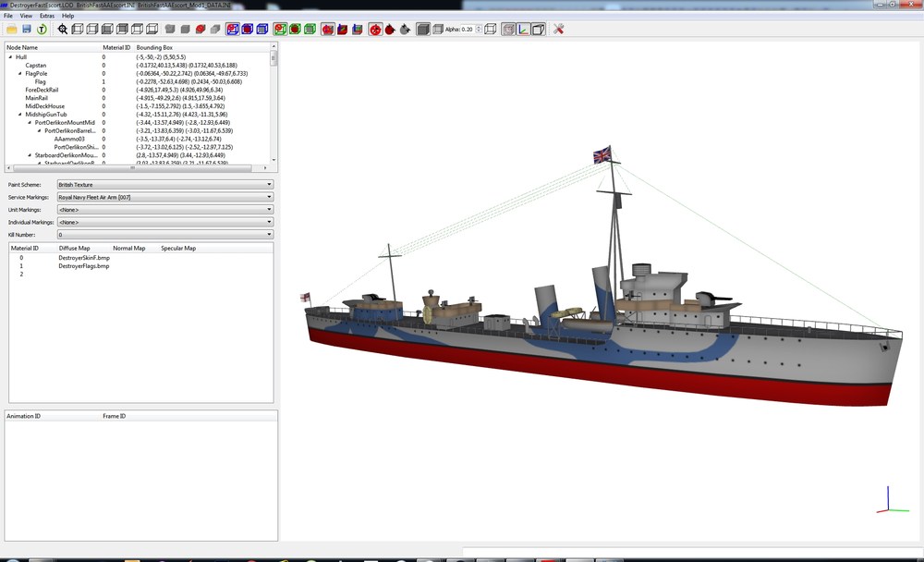Open the Paint Scheme dropdown
Image resolution: width=924 pixels, height=562 pixels.
coord(165,185)
